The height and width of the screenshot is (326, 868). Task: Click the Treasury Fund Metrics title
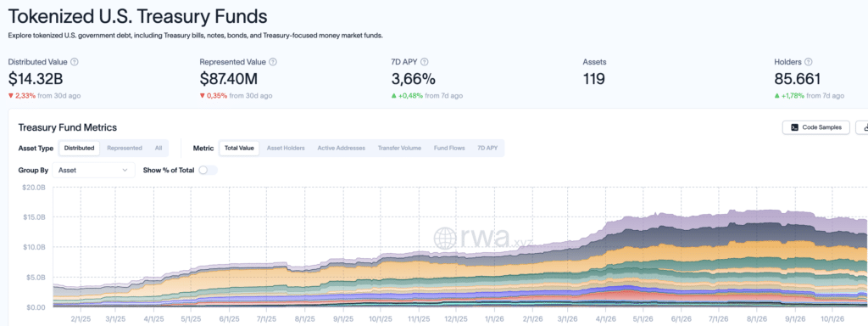[68, 127]
